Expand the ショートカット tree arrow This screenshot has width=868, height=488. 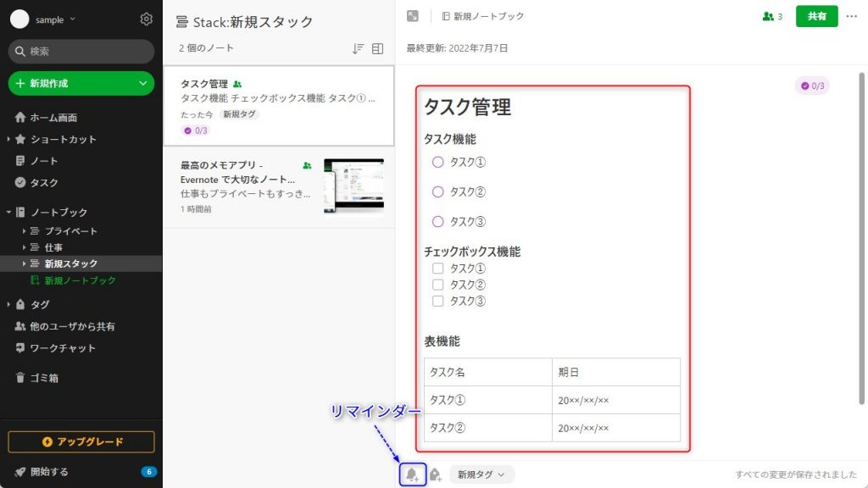click(8, 140)
